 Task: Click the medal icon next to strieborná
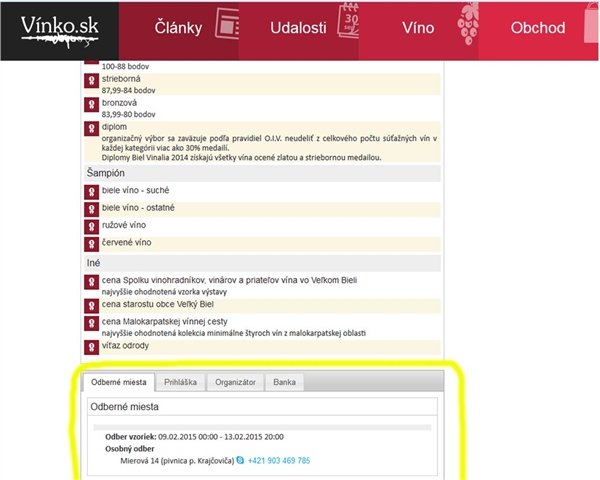91,81
